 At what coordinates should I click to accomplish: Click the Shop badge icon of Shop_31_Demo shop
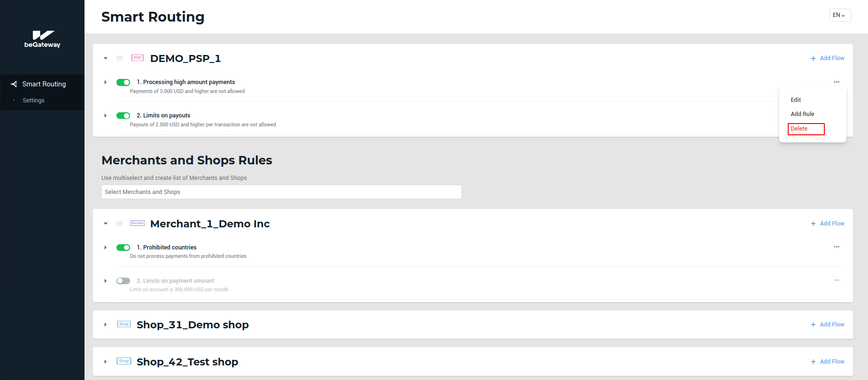[x=124, y=324]
